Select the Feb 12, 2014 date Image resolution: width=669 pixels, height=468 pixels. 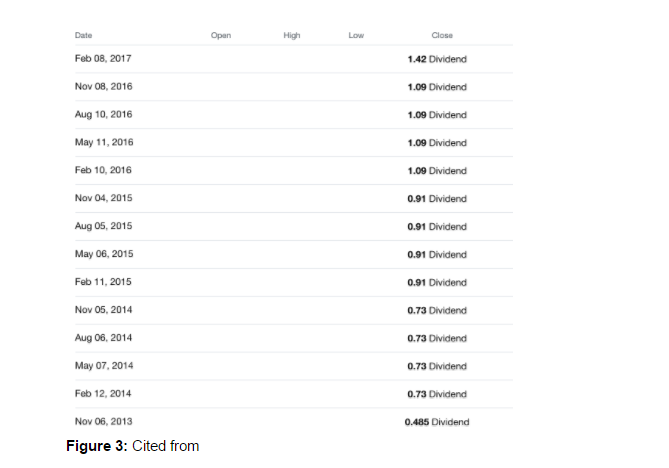pyautogui.click(x=103, y=394)
